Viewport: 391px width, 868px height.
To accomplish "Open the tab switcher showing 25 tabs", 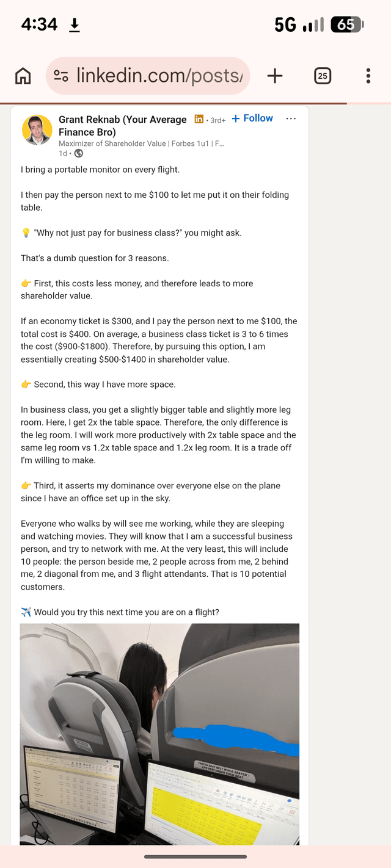I will tap(323, 76).
